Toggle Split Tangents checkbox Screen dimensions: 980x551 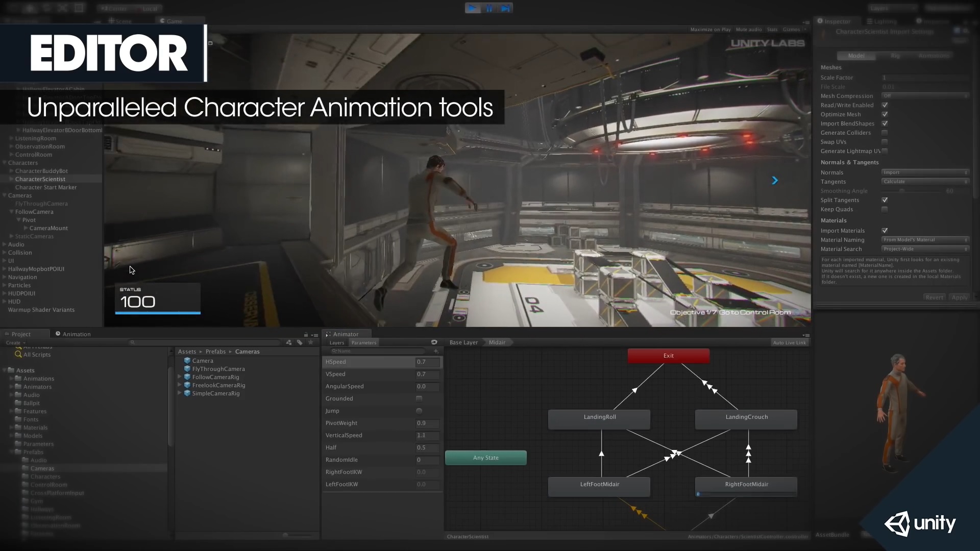click(x=885, y=200)
